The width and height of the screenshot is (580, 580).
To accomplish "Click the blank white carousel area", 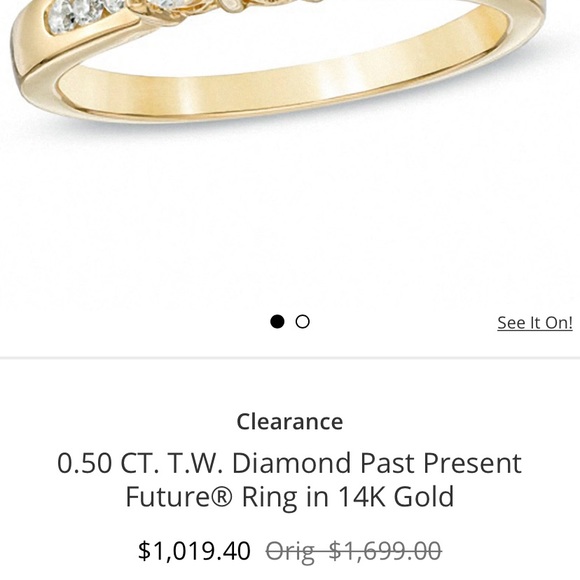I will [x=290, y=222].
